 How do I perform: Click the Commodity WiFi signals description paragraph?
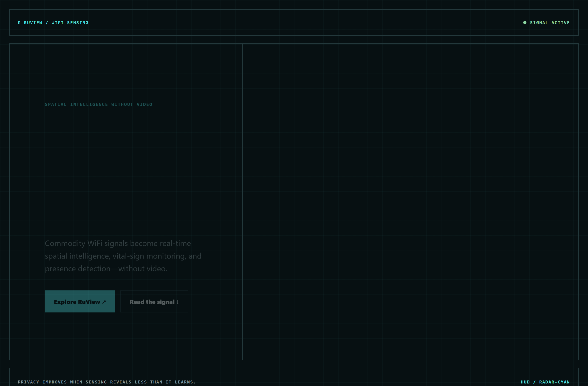123,256
